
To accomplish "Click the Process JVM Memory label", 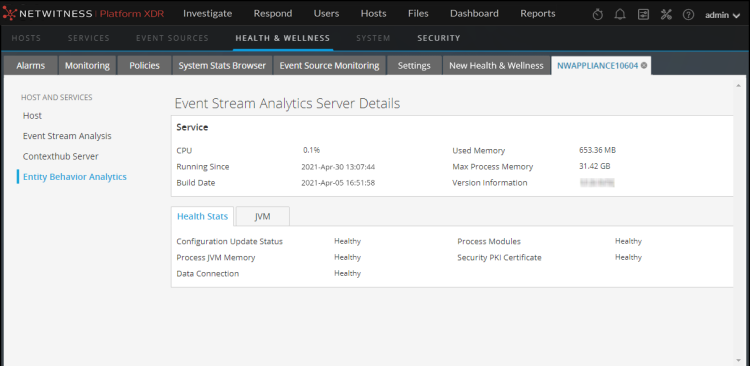I will click(216, 257).
